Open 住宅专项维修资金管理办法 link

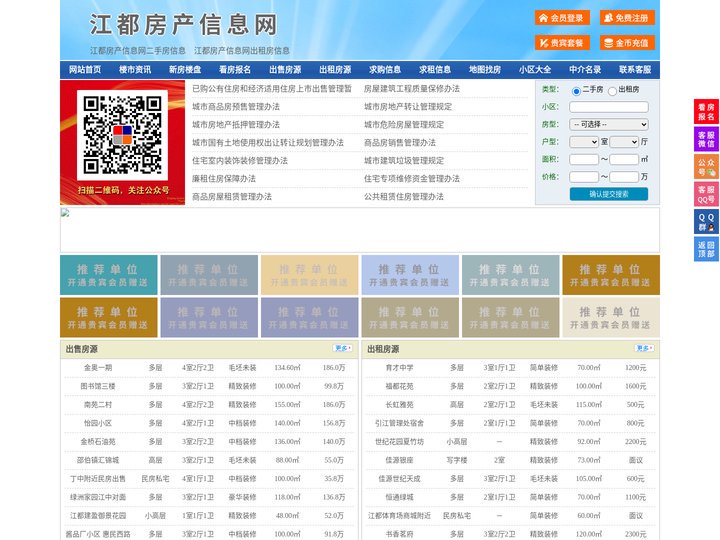412,179
